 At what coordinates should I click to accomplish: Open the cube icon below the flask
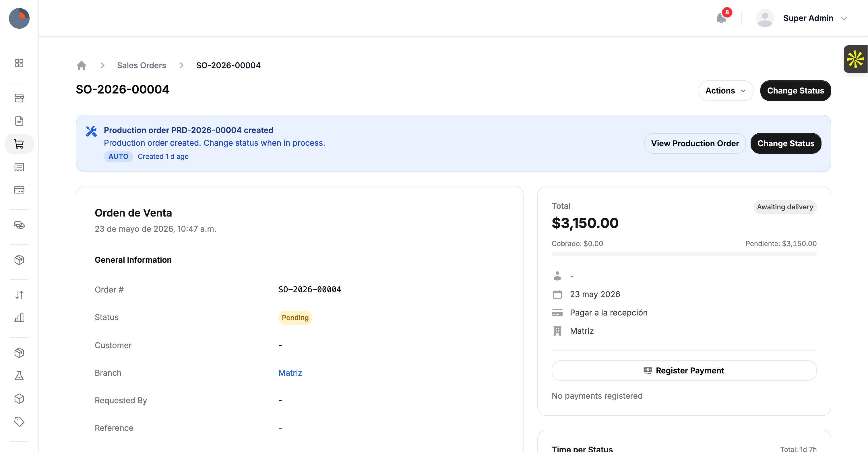point(19,398)
